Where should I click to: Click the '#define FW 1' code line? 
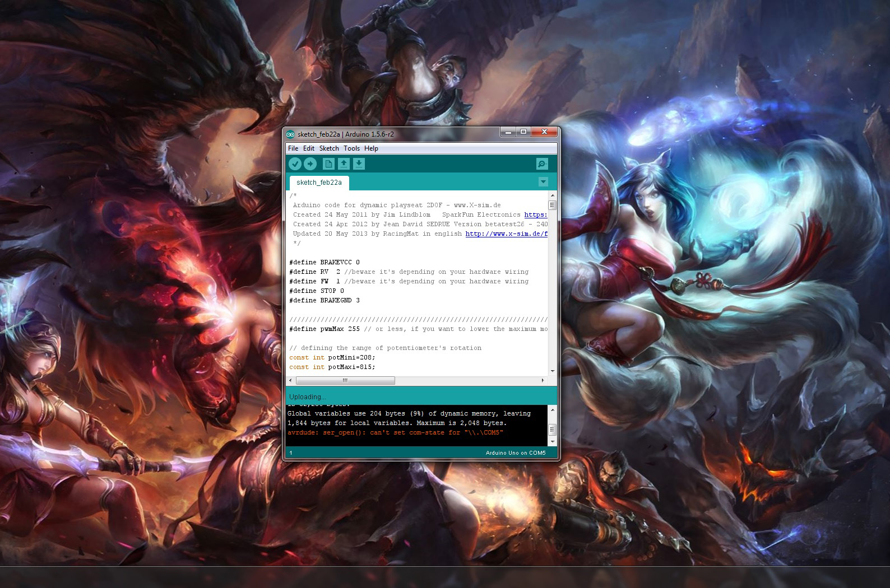(409, 281)
